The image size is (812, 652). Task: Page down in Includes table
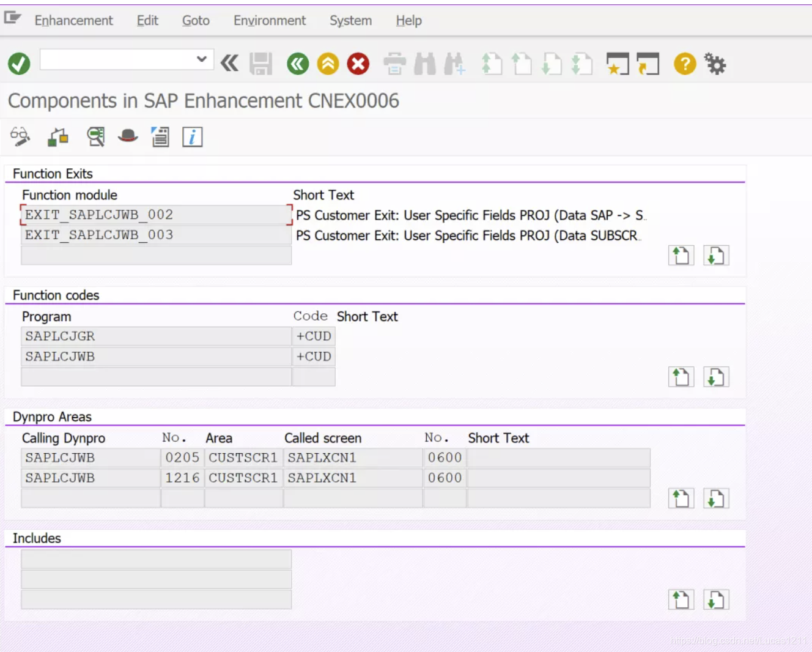click(716, 599)
